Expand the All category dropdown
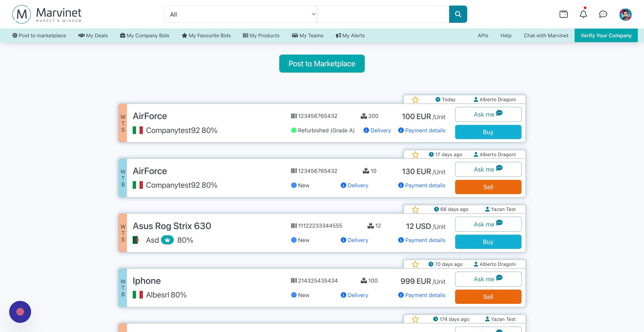The height and width of the screenshot is (332, 644). pos(240,14)
